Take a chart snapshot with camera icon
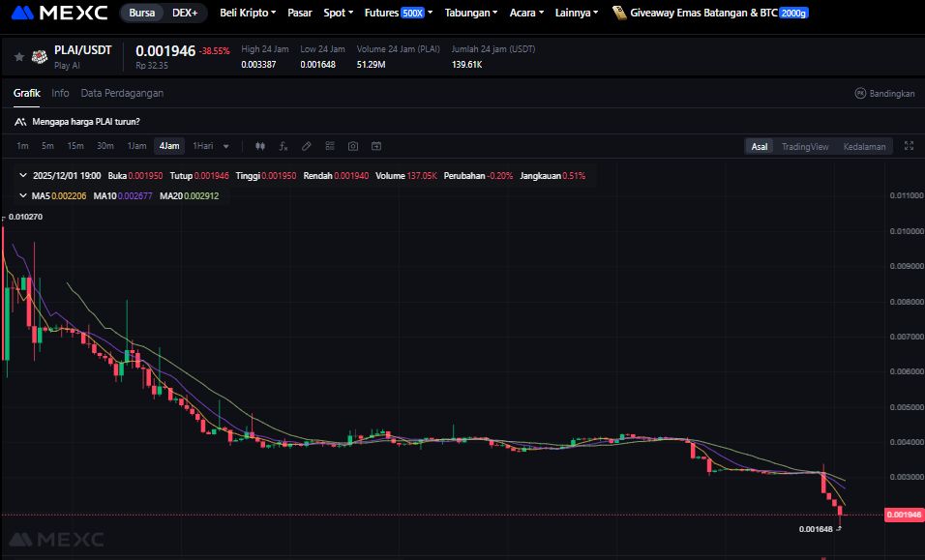This screenshot has height=560, width=925. (353, 146)
